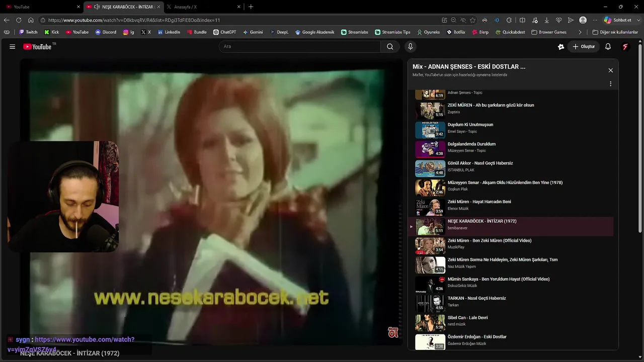
Task: Toggle split screen view in browser
Action: [522, 20]
